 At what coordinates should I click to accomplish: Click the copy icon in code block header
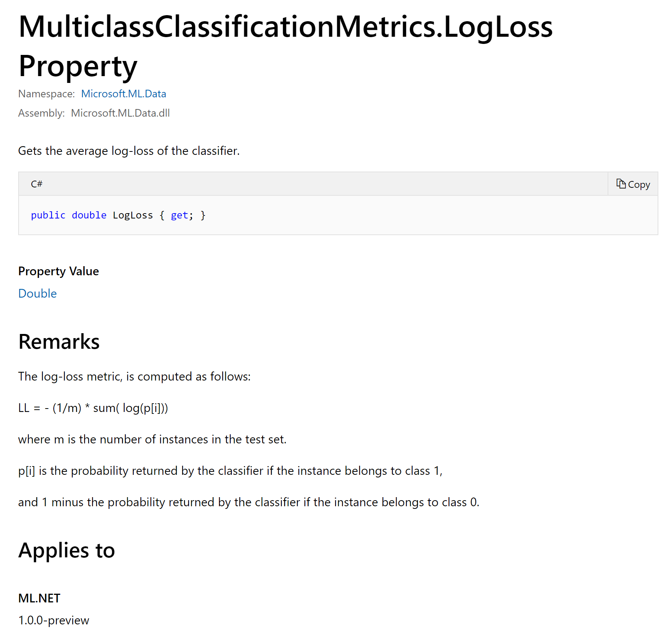pyautogui.click(x=621, y=184)
